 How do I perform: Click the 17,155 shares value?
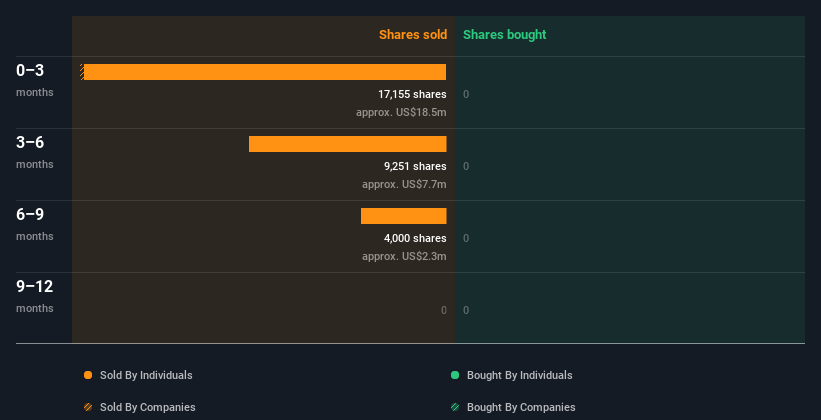click(x=412, y=94)
